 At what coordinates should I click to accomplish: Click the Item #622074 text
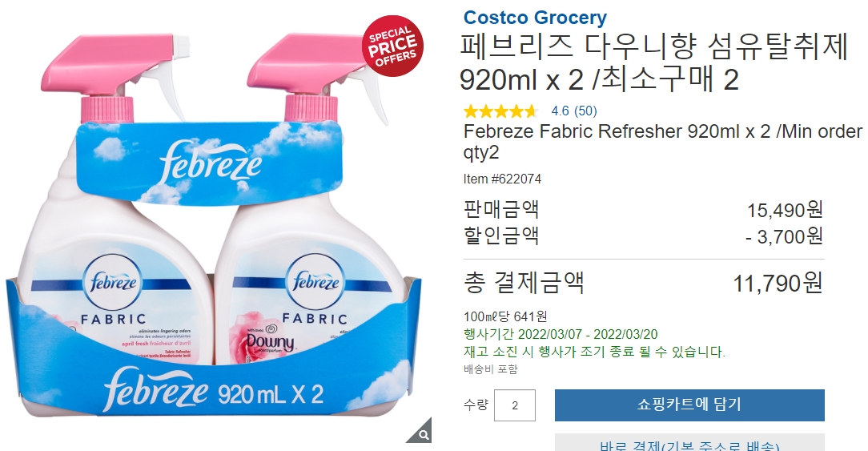click(x=502, y=179)
